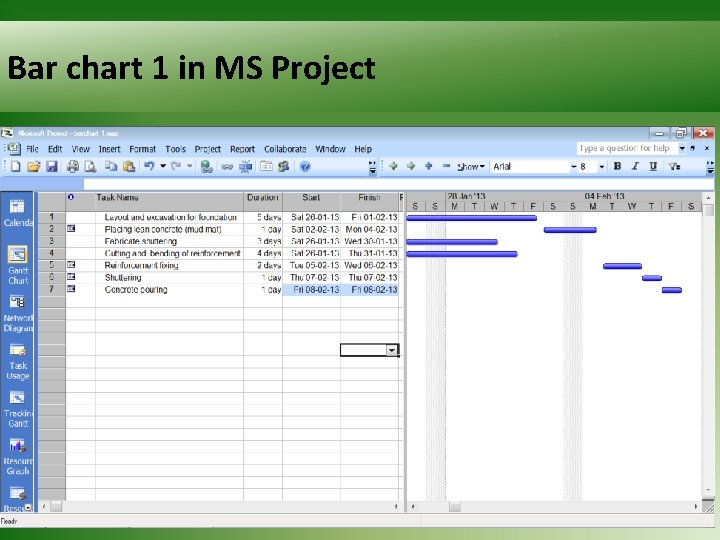Expand the font size 8 dropdown
The height and width of the screenshot is (540, 720).
click(x=602, y=167)
